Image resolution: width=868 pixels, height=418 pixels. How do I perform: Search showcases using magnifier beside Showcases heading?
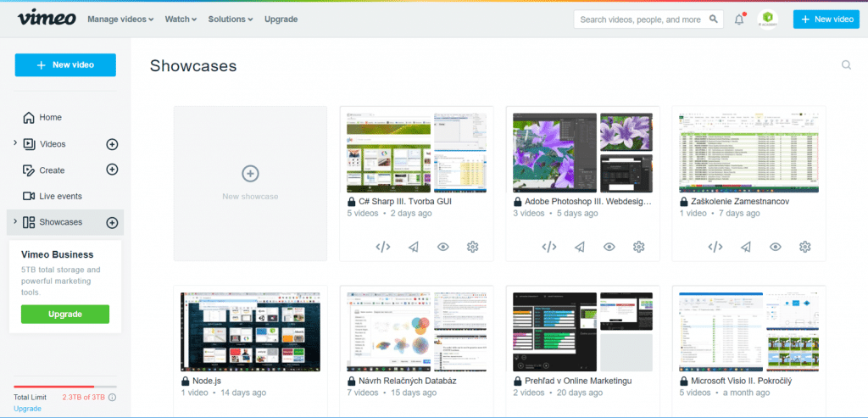click(846, 64)
